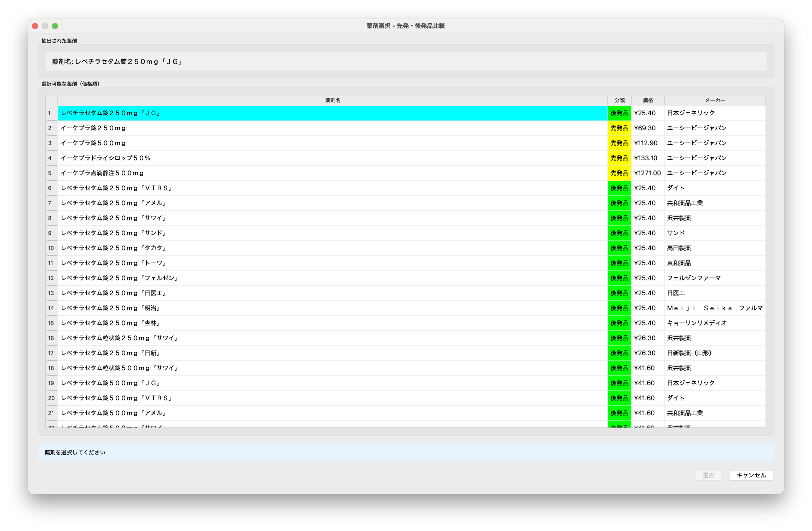Click yellow 先発品 tag of イーケプラ錠500mg
Viewport: 812px width, 531px height.
(619, 143)
